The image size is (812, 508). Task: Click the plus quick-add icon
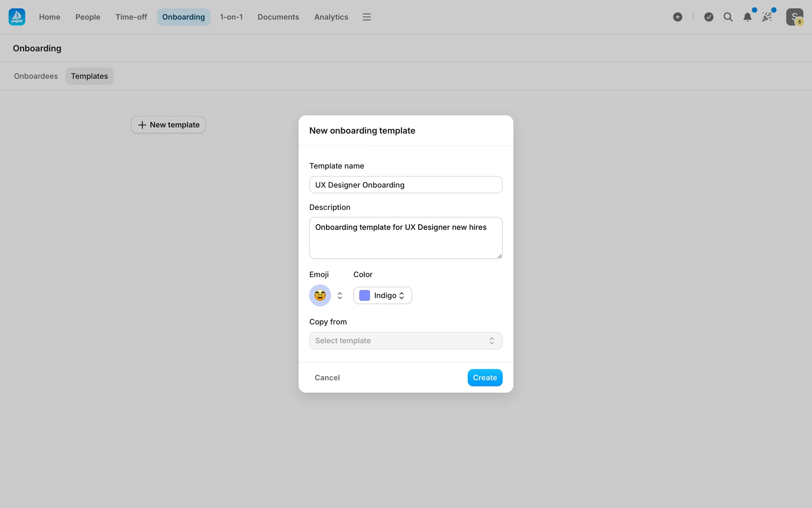[678, 17]
